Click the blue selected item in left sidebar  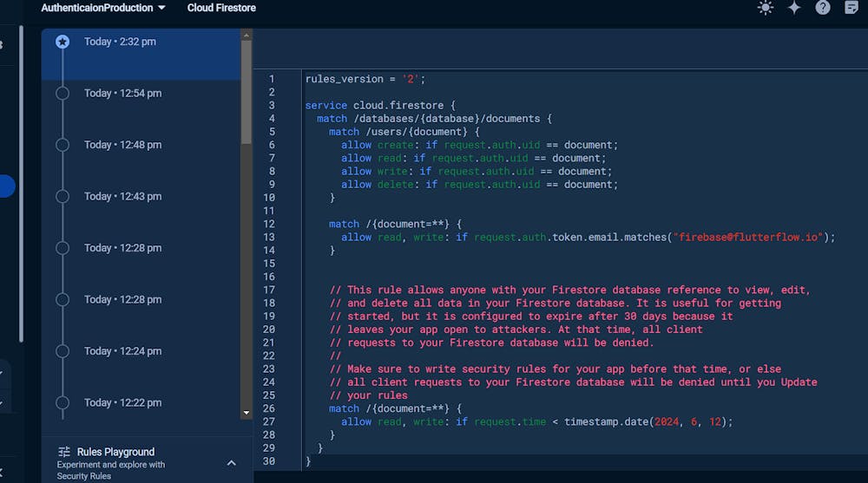coord(7,186)
